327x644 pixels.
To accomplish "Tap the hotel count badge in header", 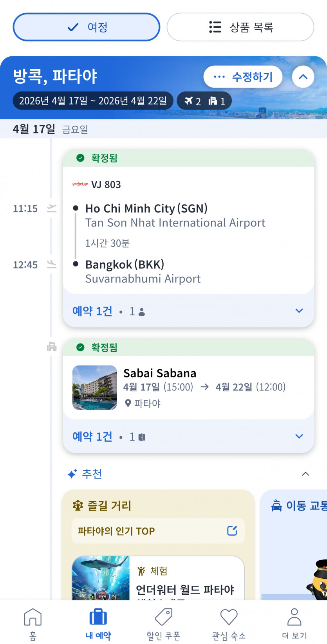I will [x=217, y=101].
